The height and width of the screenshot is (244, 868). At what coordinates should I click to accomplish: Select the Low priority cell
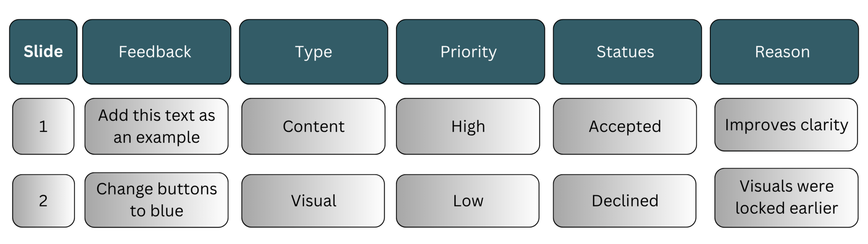[468, 201]
